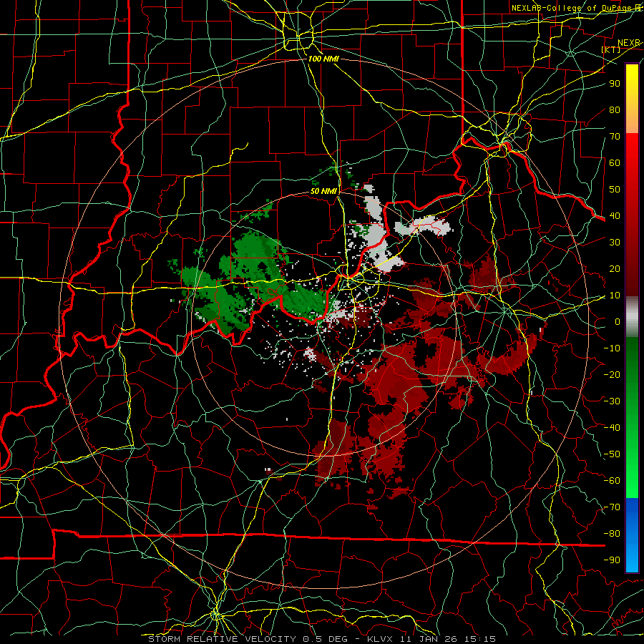644x644 pixels.
Task: Click the 50 value on velocity scale
Action: point(615,190)
